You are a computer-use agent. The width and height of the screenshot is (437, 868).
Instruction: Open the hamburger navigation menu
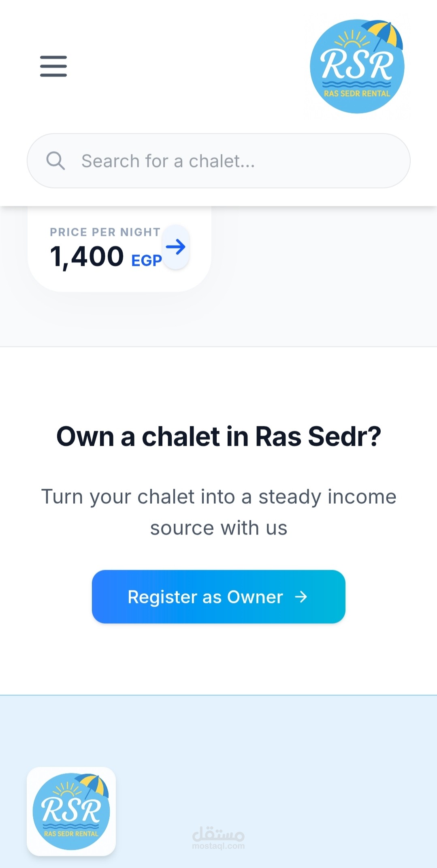coord(53,66)
